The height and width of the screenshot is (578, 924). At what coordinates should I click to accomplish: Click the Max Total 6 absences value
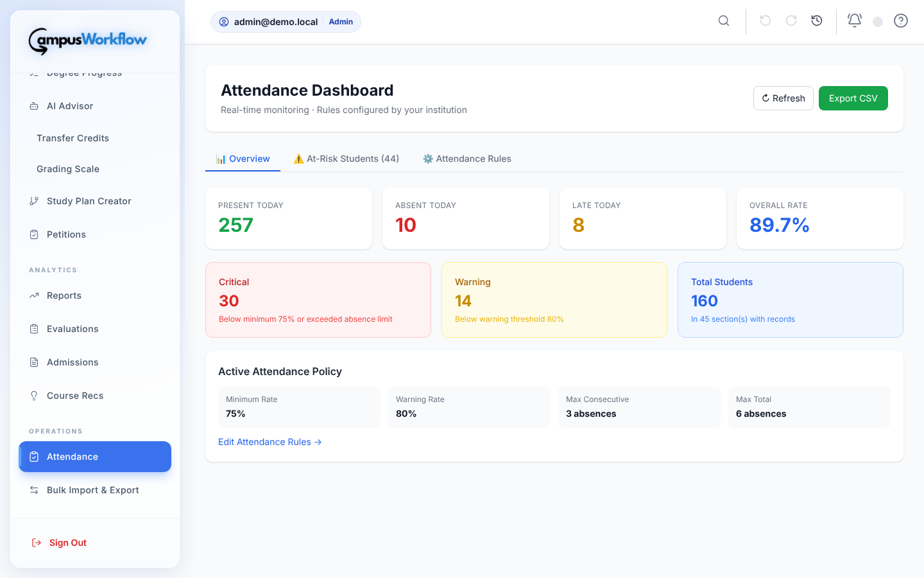761,414
